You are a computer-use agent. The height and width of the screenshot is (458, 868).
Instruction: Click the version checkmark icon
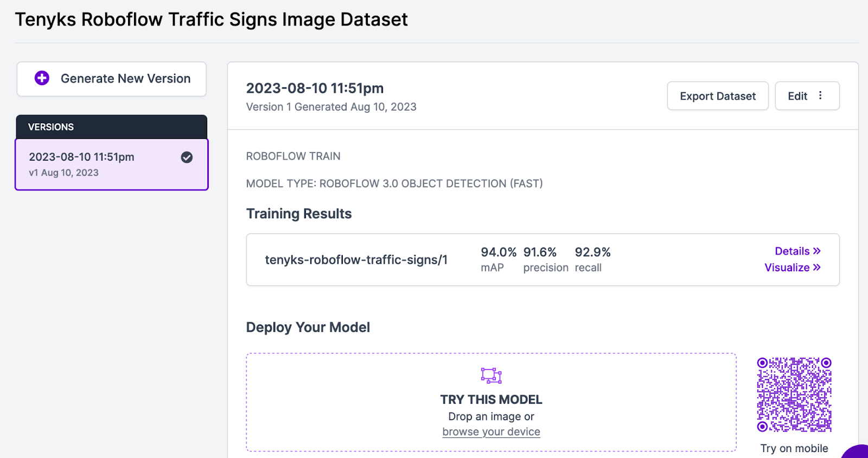click(187, 157)
